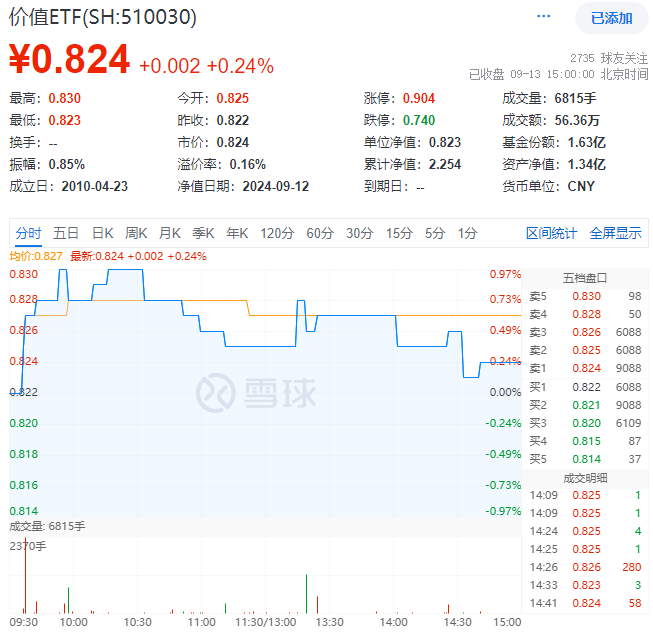Click the tallest volume bar at 09:30
The image size is (653, 634).
click(24, 580)
